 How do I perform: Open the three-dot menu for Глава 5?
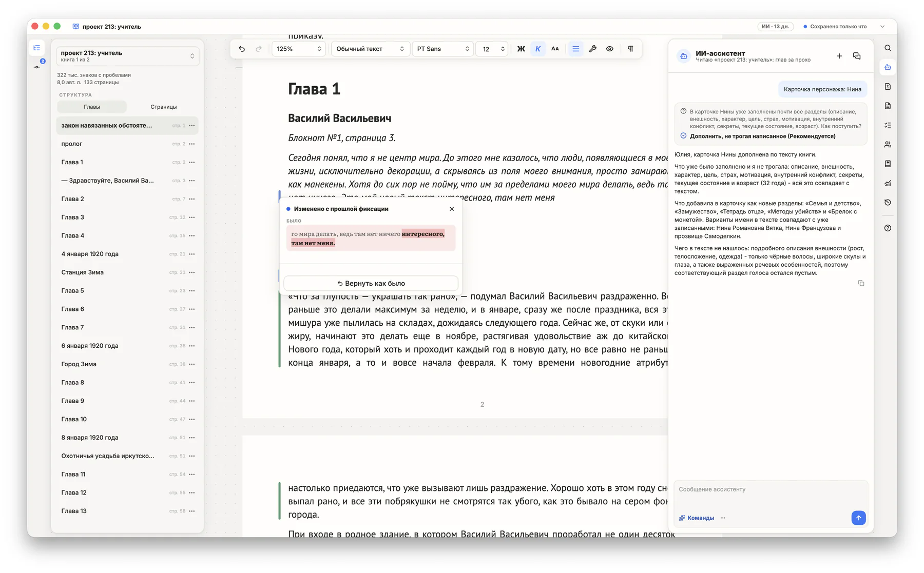click(x=192, y=291)
